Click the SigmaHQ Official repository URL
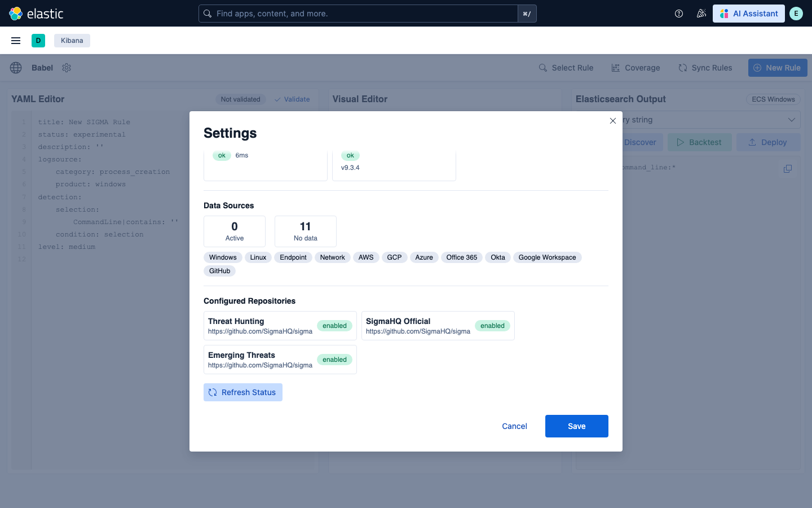This screenshot has width=812, height=508. (x=418, y=331)
